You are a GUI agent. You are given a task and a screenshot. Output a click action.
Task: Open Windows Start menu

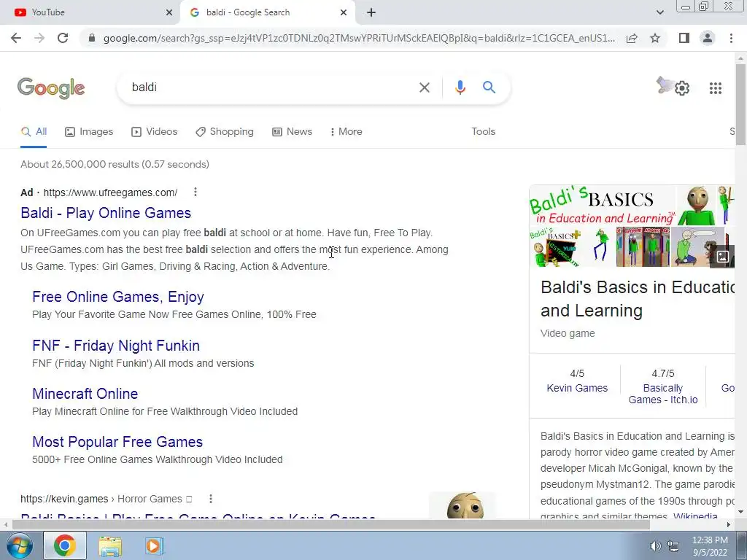(x=19, y=545)
